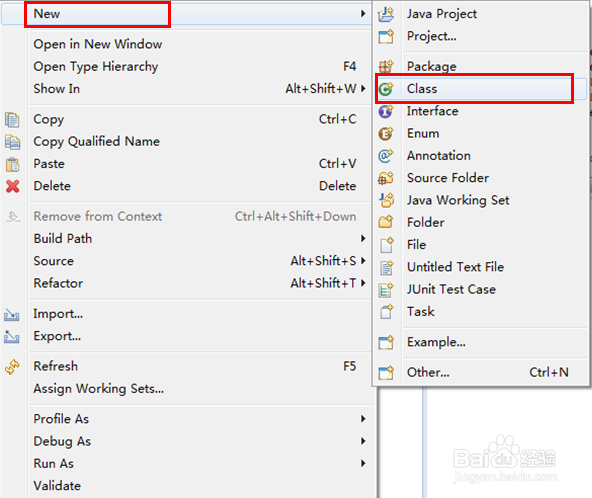Click the Remove from Context icon
The height and width of the screenshot is (498, 592).
(13, 217)
